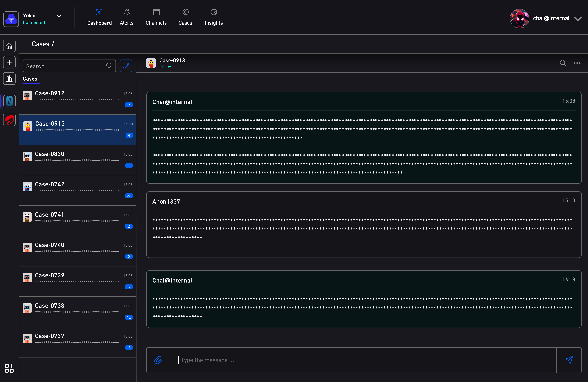Click the Cases breadcrumb

pos(41,44)
